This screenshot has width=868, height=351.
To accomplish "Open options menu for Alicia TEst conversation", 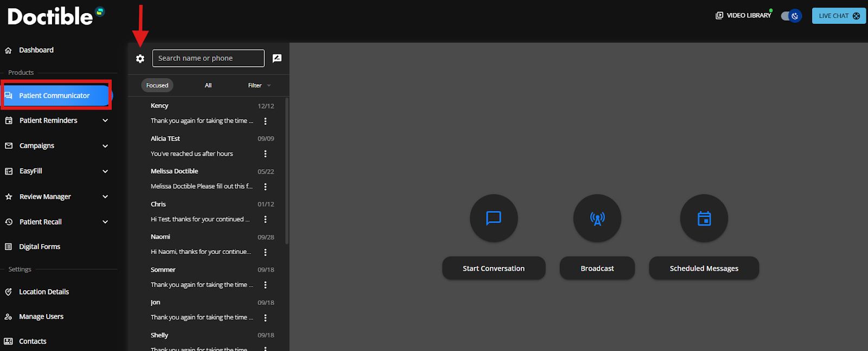I will click(x=265, y=154).
